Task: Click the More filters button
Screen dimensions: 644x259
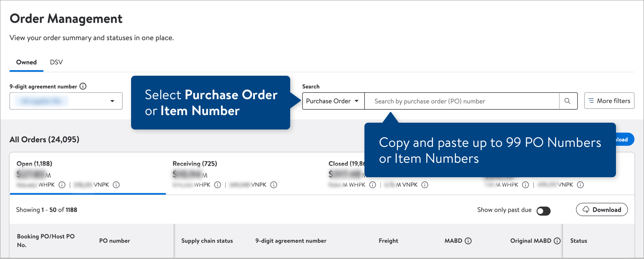Action: pyautogui.click(x=609, y=101)
